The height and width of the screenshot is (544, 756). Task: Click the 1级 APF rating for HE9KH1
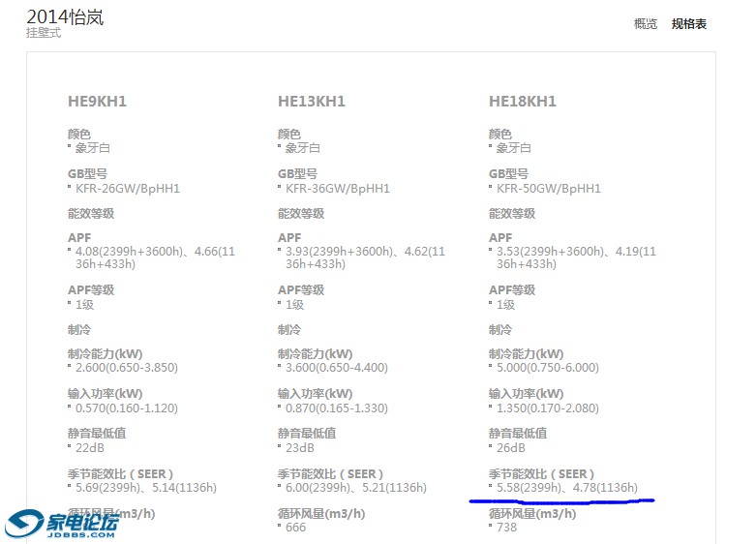84,305
